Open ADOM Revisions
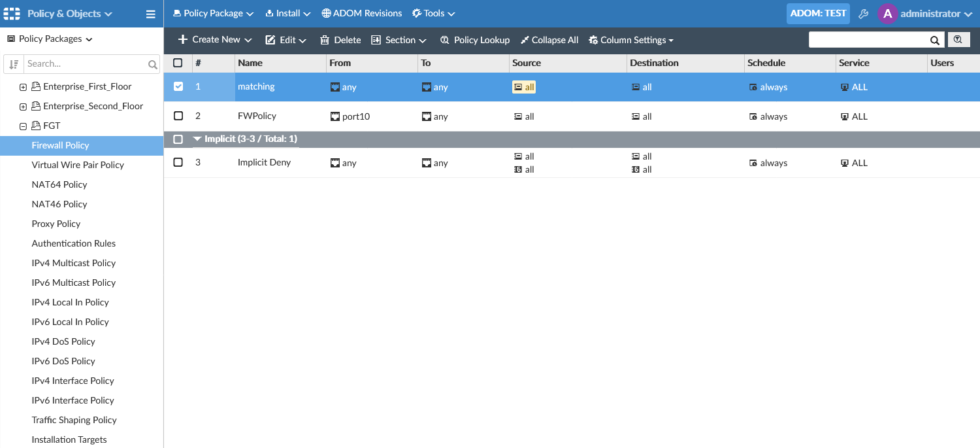980x448 pixels. (x=362, y=13)
